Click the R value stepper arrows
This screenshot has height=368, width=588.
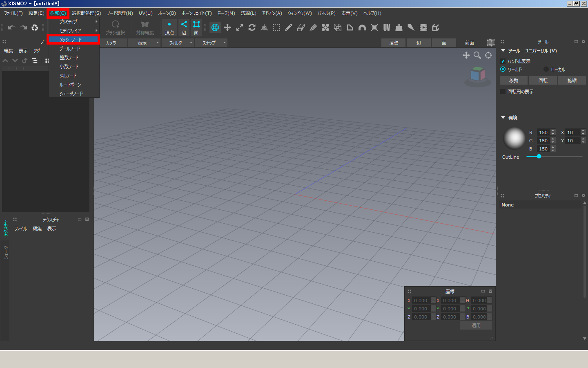click(553, 132)
